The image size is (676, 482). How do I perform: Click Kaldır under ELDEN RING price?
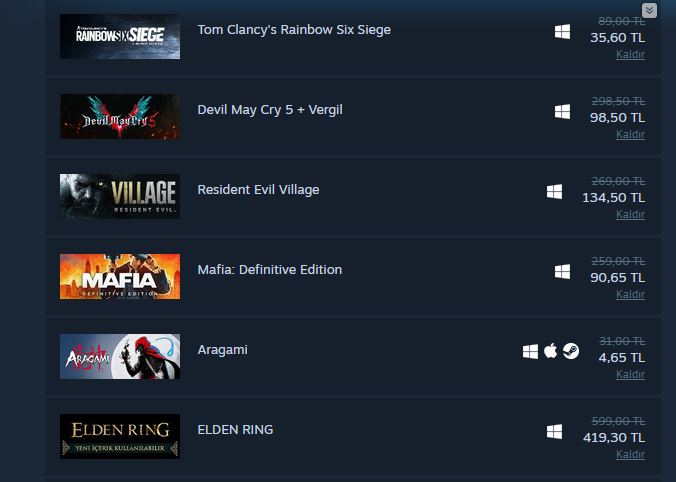630,454
